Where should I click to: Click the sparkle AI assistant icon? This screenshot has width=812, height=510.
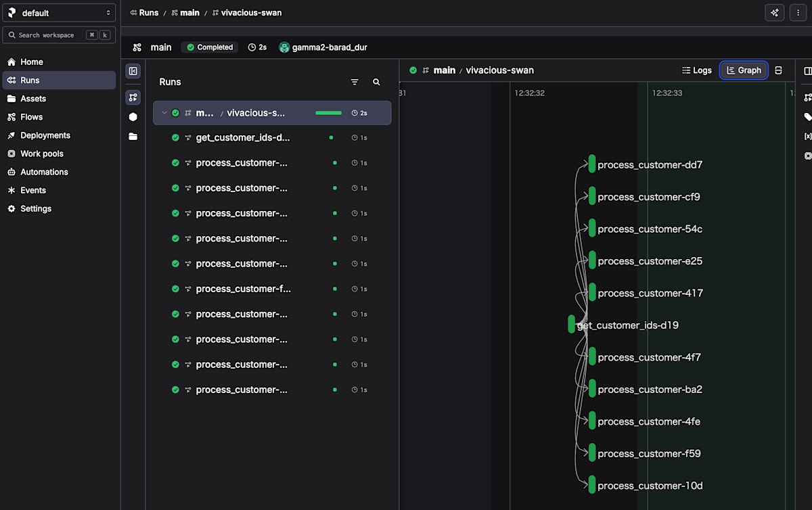[775, 13]
